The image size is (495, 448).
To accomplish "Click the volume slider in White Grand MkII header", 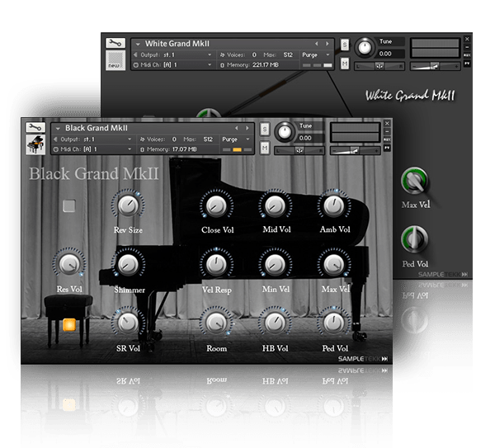I will 435,66.
